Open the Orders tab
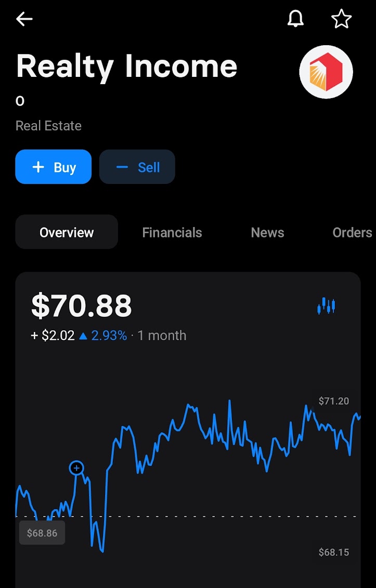Screen dimensions: 376x588 click(352, 233)
